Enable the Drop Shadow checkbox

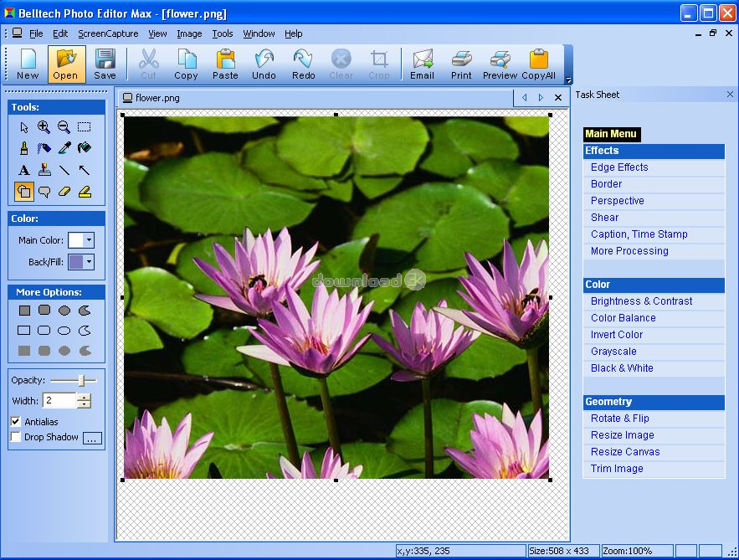pos(16,437)
